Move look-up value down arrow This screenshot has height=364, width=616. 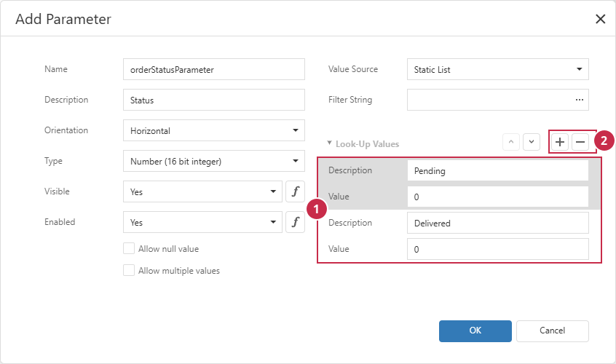point(531,142)
